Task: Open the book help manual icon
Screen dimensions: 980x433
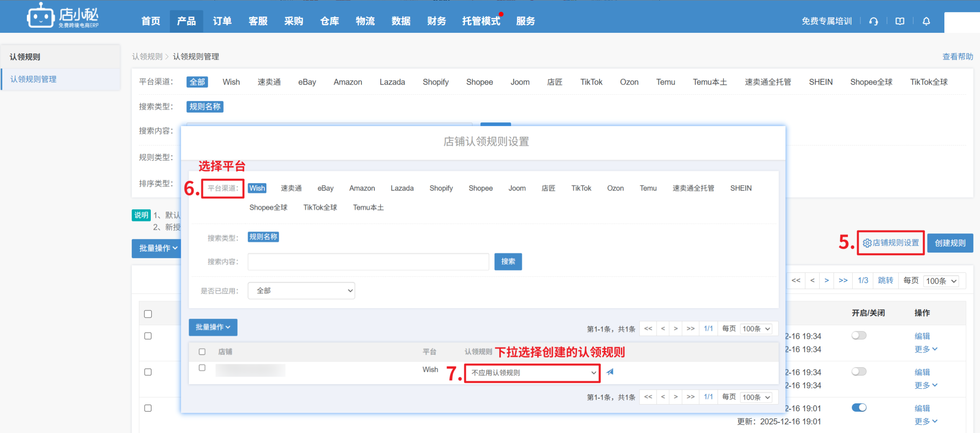Action: 900,21
